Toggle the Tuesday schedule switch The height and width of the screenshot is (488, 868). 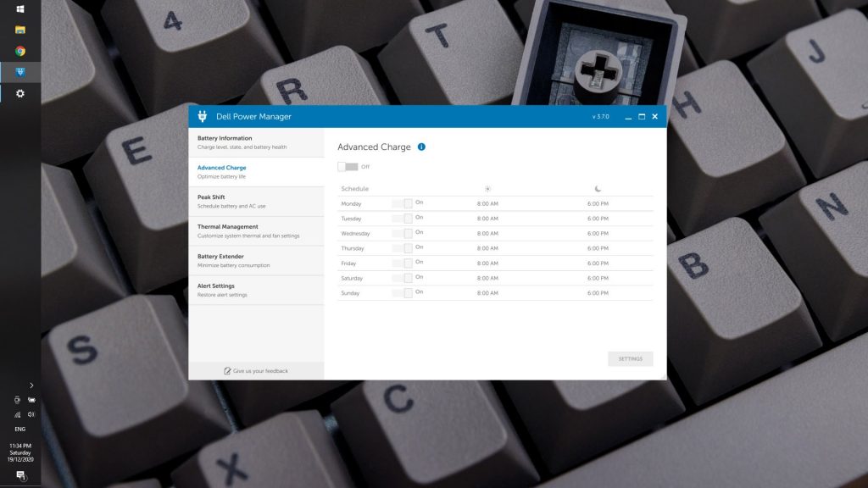pyautogui.click(x=402, y=219)
